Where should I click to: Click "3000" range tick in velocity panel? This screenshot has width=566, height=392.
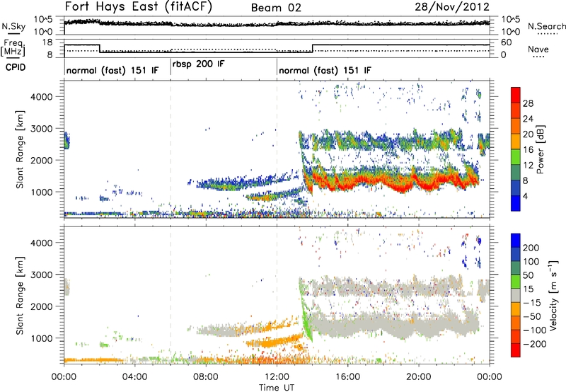(41, 275)
